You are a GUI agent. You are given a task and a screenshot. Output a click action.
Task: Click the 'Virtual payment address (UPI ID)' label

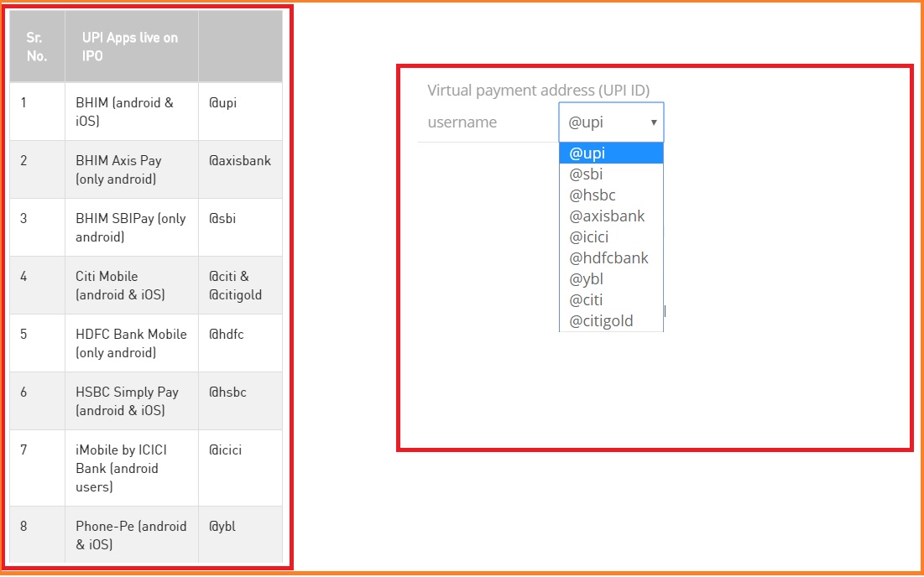pyautogui.click(x=538, y=90)
